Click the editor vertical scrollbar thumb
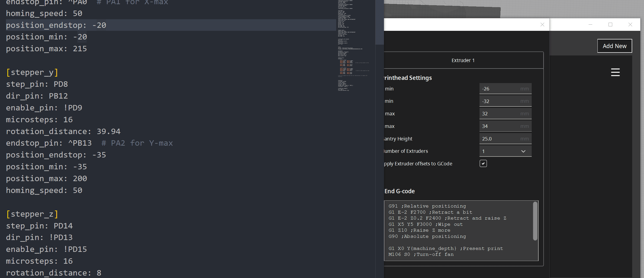Screen dimensions: 644x278 (x=379, y=22)
